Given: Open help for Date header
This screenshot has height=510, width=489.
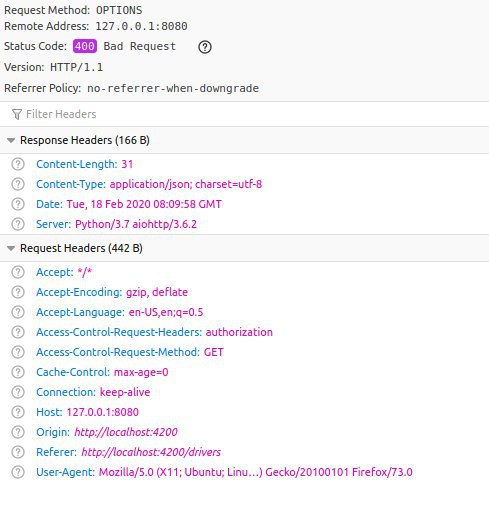Looking at the screenshot, I should pyautogui.click(x=18, y=204).
